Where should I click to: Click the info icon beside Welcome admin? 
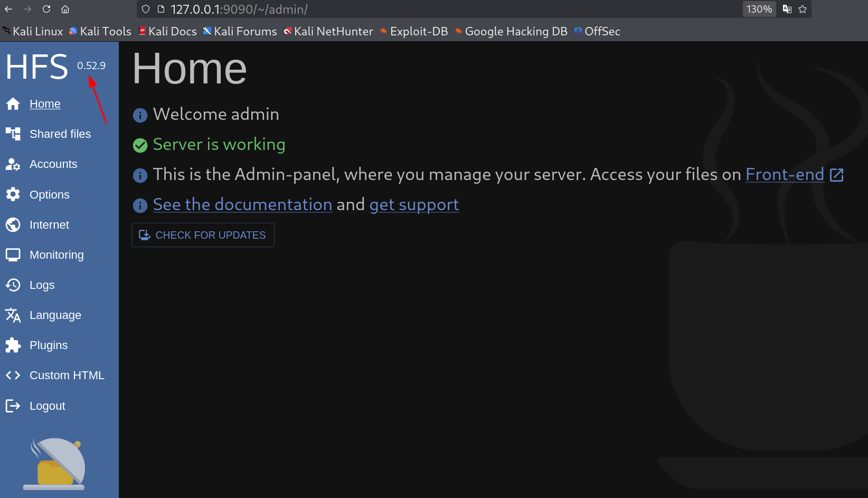click(x=140, y=115)
